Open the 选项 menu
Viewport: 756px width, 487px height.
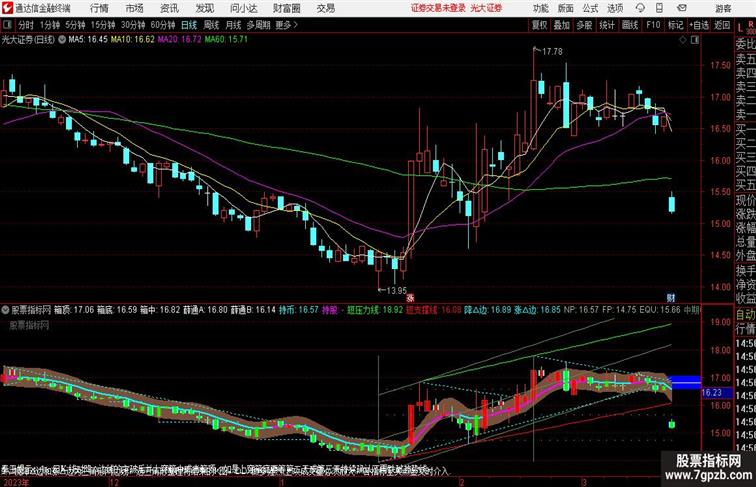click(x=615, y=8)
